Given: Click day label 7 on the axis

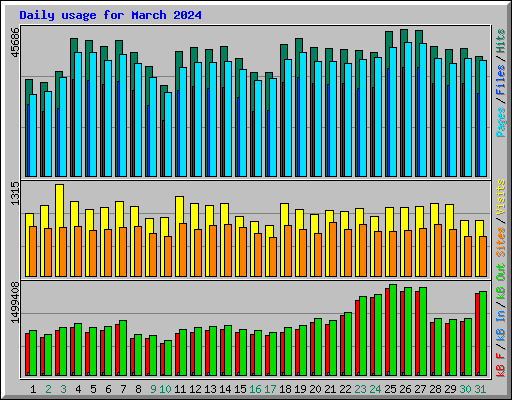Looking at the screenshot, I should tap(123, 389).
